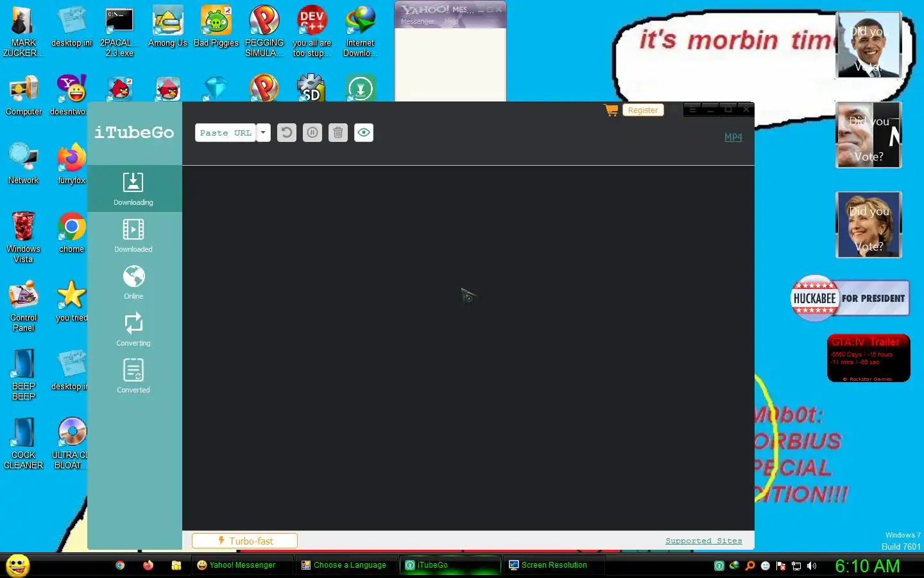
Task: Select the COCK CLEANER desktop icon
Action: tap(24, 444)
